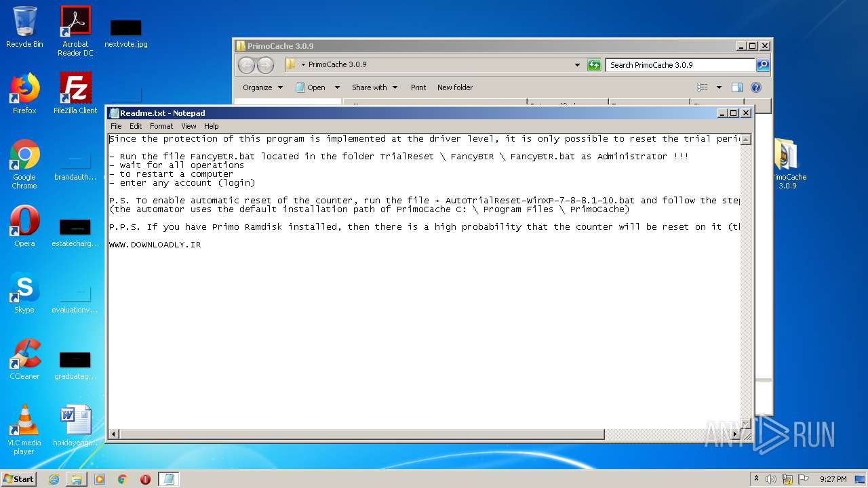Change view icon in Explorer toolbar
This screenshot has height=488, width=868.
[x=703, y=87]
